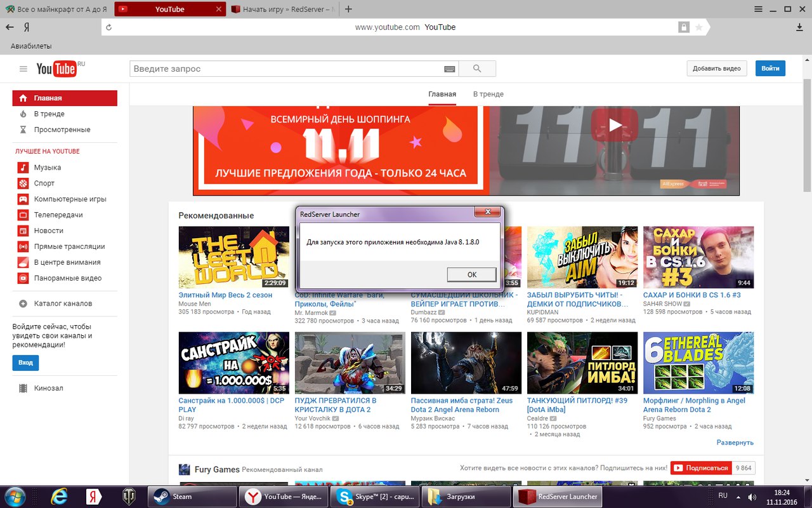Image resolution: width=812 pixels, height=508 pixels.
Task: Open the Fury Games channel heading
Action: [x=217, y=469]
